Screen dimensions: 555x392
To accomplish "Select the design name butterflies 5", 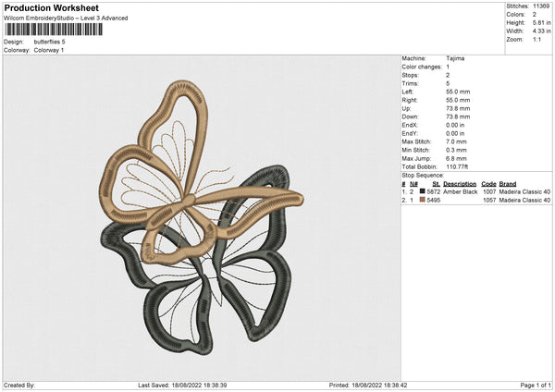I will click(50, 42).
